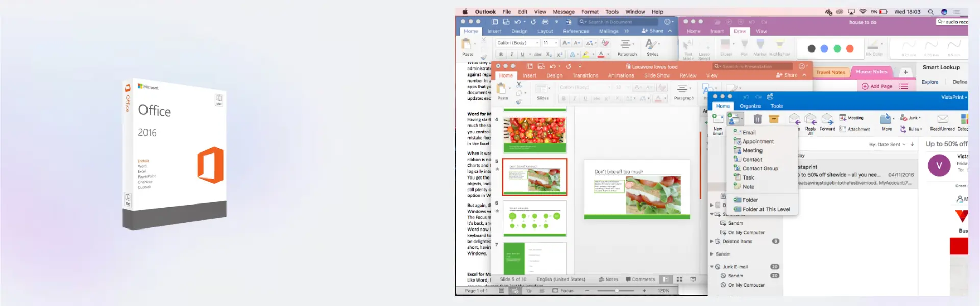
Task: Select the tomato slide 4 thumbnail
Action: (x=534, y=135)
